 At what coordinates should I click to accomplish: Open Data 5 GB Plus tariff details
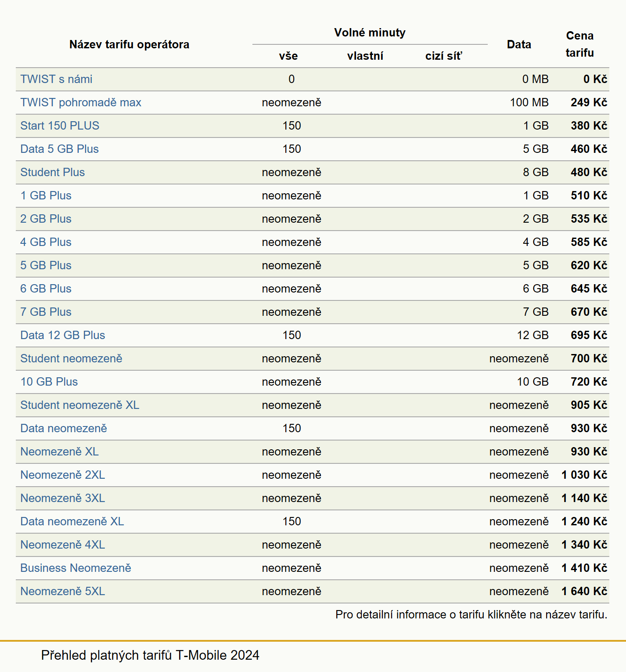pyautogui.click(x=59, y=149)
